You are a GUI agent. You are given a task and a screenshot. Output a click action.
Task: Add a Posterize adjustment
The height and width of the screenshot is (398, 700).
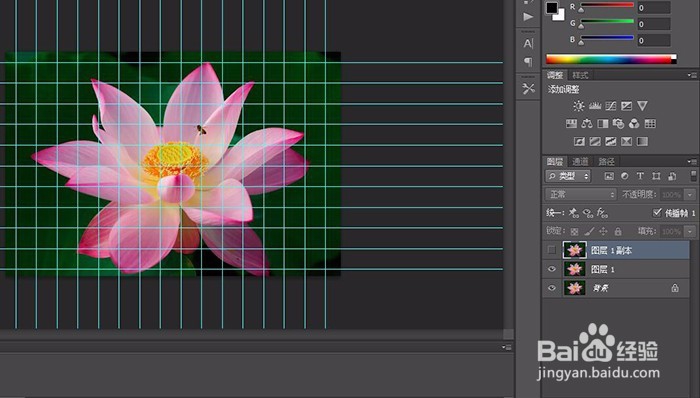point(595,141)
